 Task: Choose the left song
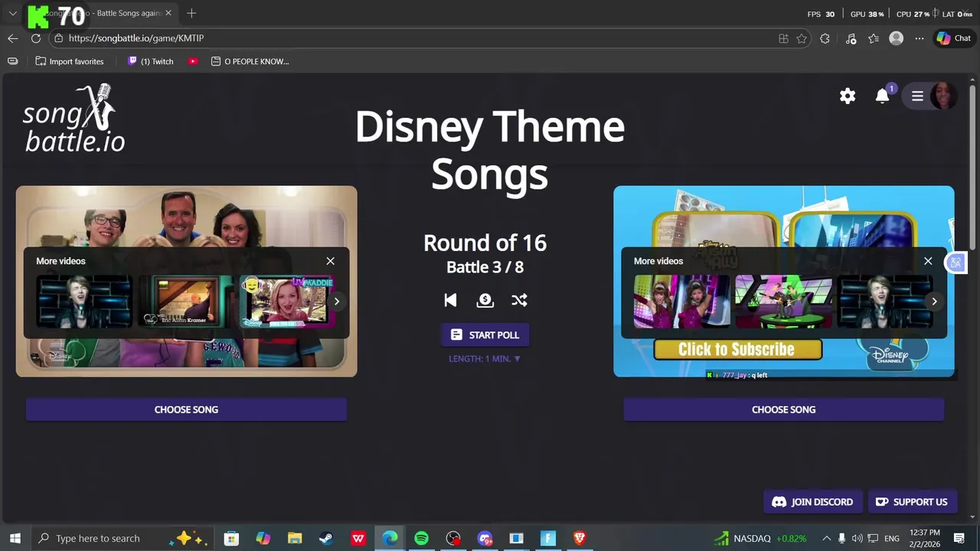(186, 409)
